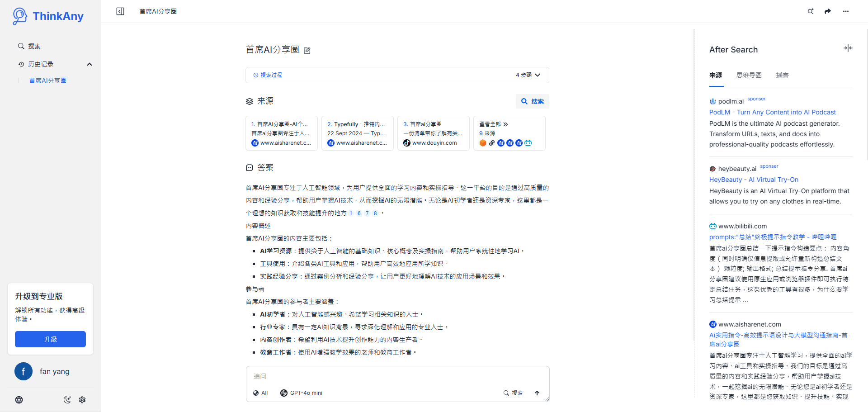This screenshot has width=868, height=412.
Task: Click the 答案 answer icon
Action: (250, 168)
